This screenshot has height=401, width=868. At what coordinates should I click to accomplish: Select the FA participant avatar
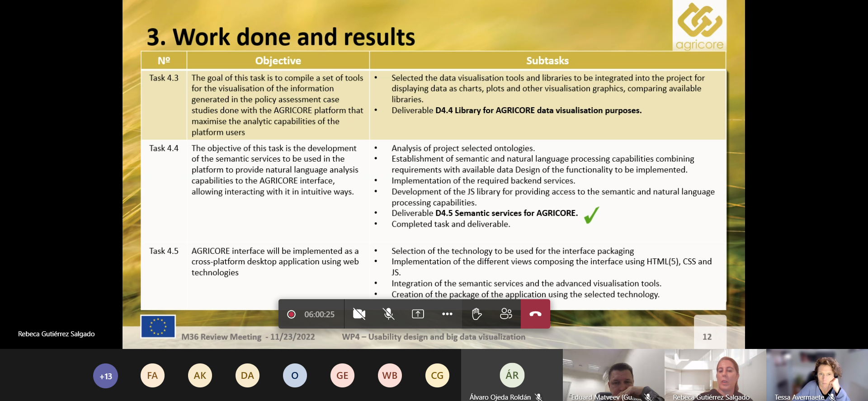[x=152, y=376]
